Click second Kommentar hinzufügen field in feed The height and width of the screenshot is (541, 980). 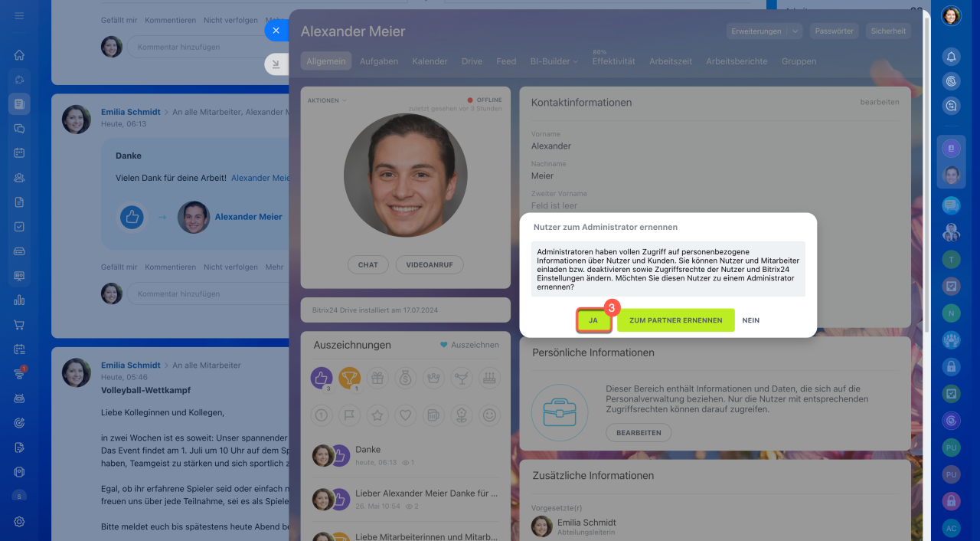pyautogui.click(x=209, y=293)
